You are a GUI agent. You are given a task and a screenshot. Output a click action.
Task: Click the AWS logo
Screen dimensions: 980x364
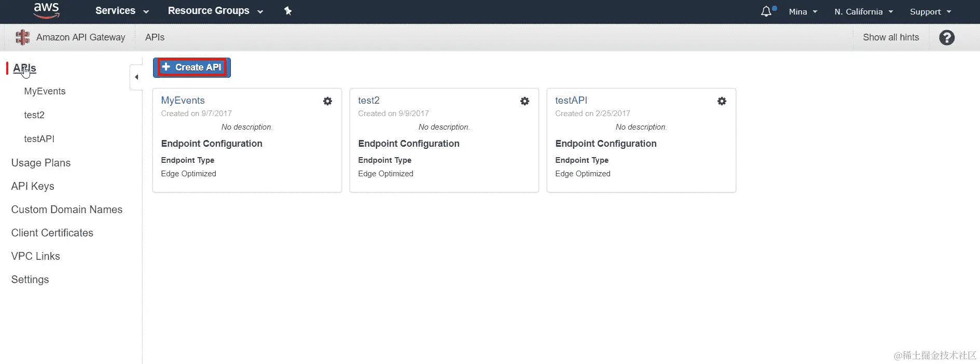point(46,10)
